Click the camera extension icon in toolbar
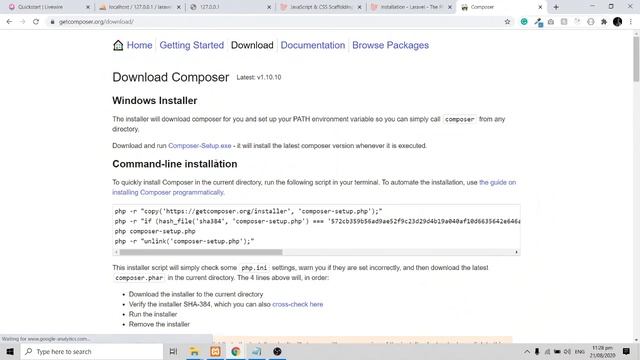Viewport: 640px width, 360px height. [x=551, y=22]
